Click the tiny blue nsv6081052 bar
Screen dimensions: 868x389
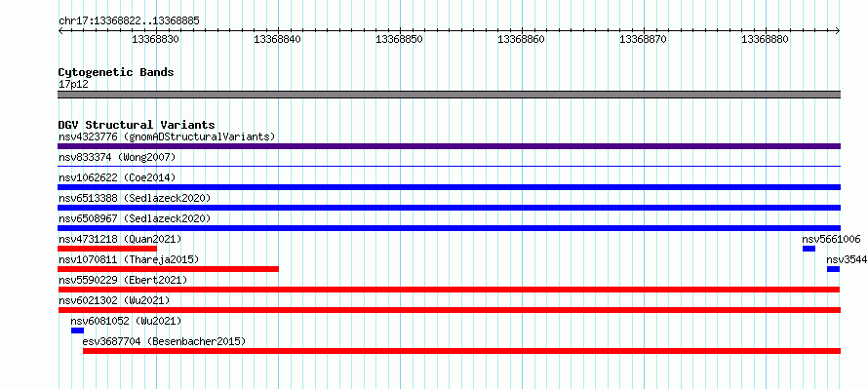pyautogui.click(x=77, y=331)
